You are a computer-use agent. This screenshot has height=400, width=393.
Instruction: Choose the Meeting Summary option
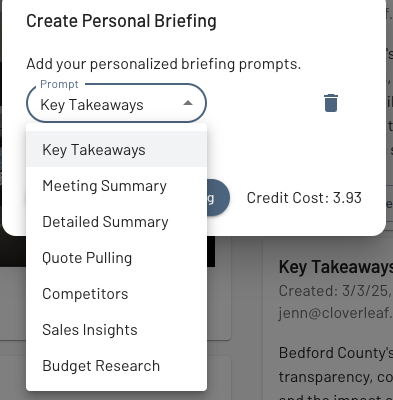(116, 186)
